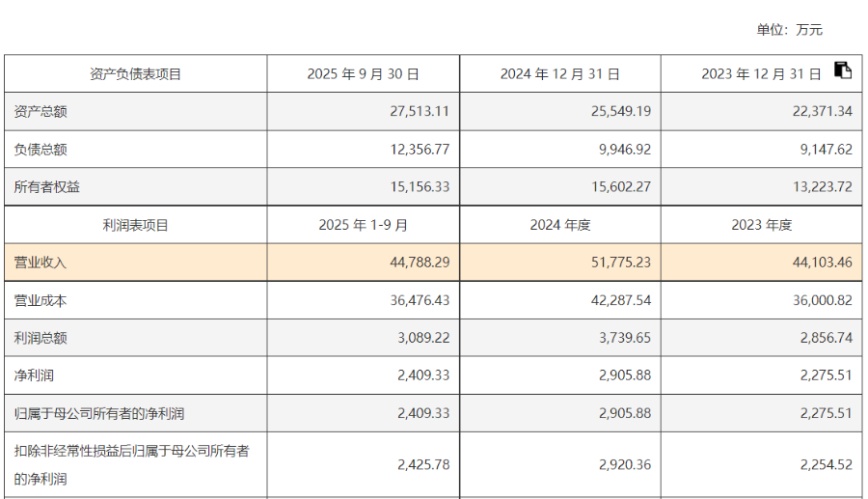Click the 2024 年 12 月 31 日 column header
The height and width of the screenshot is (499, 868).
[559, 74]
